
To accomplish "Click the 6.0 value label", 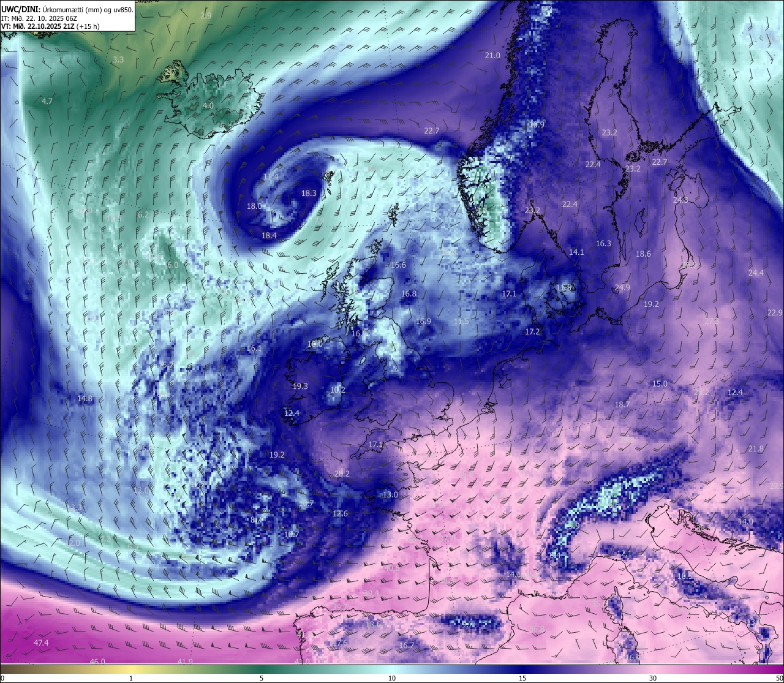I will [173, 265].
